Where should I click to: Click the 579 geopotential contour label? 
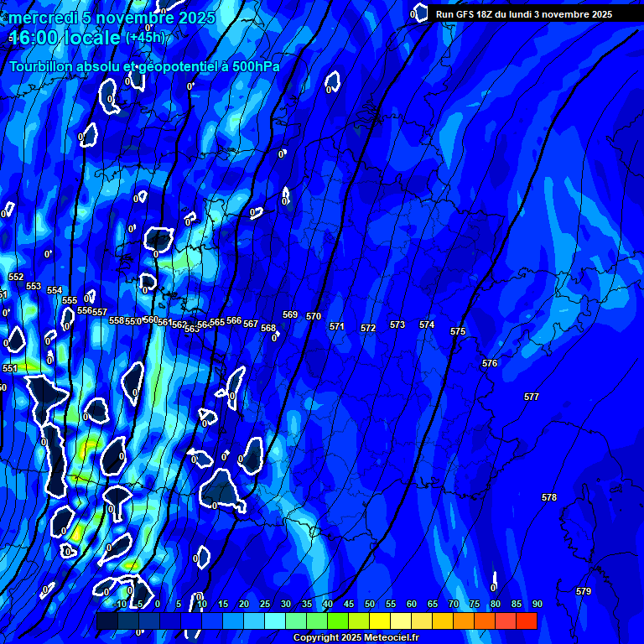(584, 591)
